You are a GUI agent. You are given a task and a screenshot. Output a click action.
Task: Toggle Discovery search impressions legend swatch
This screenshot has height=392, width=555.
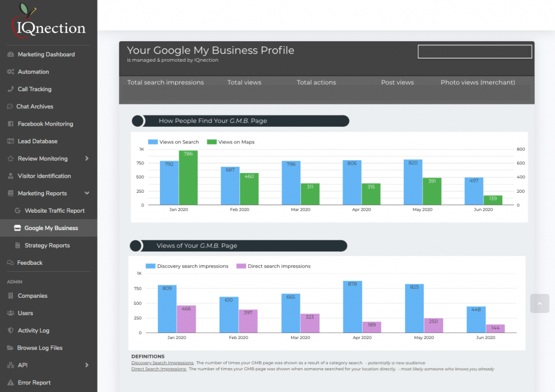point(151,266)
